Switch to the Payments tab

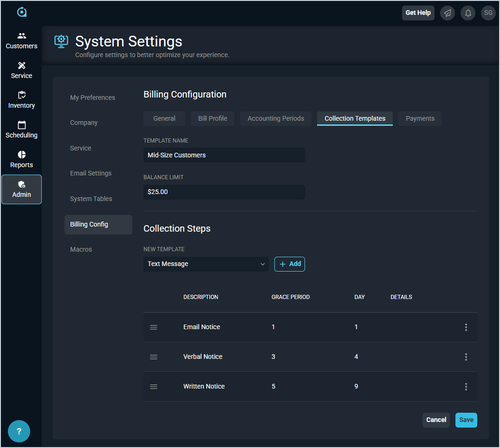(x=420, y=118)
